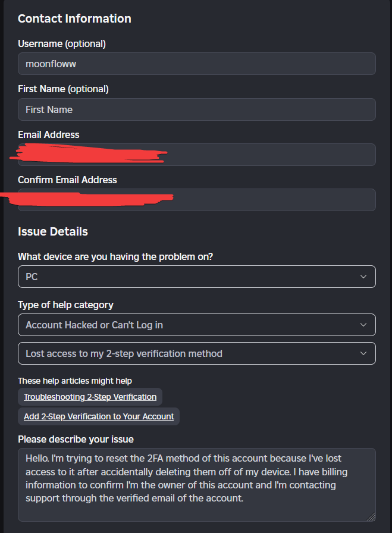Open the Troubleshooting 2-Step Verification article

90,397
